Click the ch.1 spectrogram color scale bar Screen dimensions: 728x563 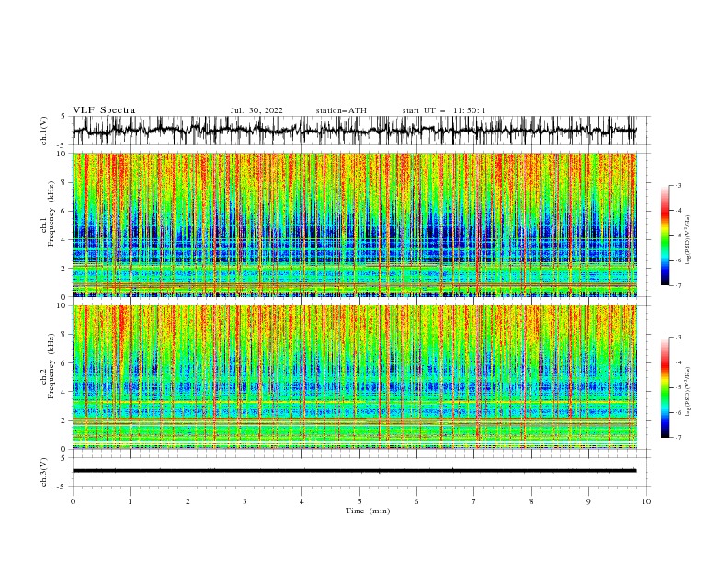pyautogui.click(x=665, y=236)
